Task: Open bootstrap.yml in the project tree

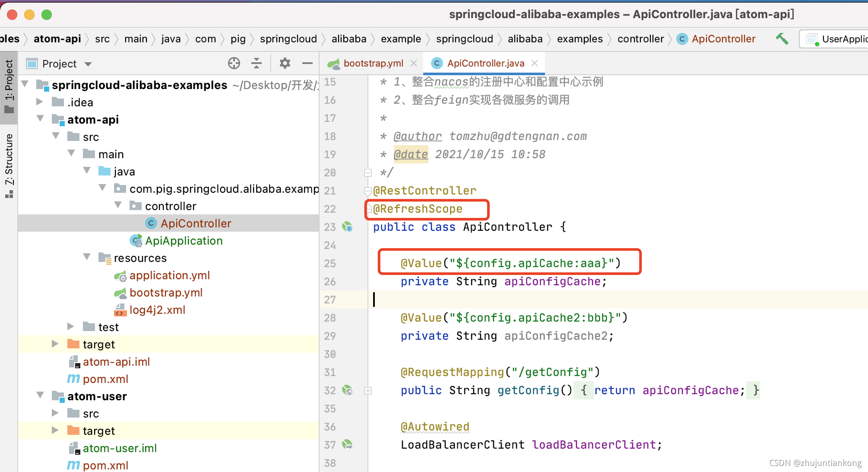Action: pyautogui.click(x=166, y=293)
